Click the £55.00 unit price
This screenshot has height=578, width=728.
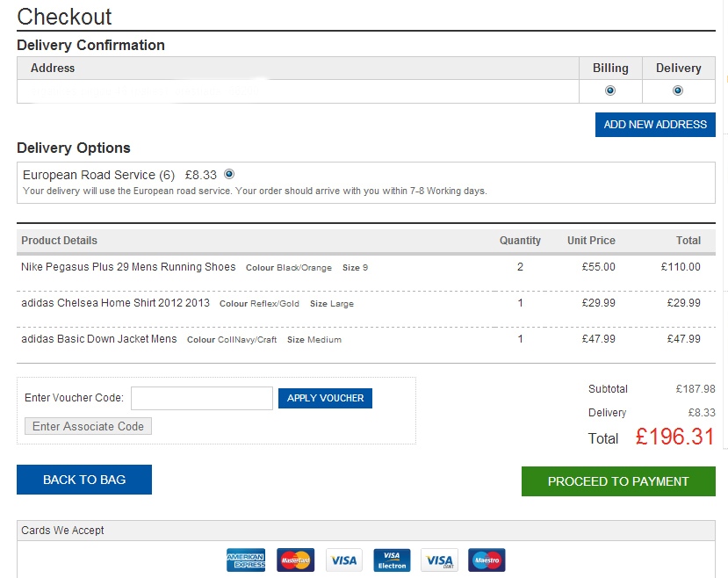598,267
